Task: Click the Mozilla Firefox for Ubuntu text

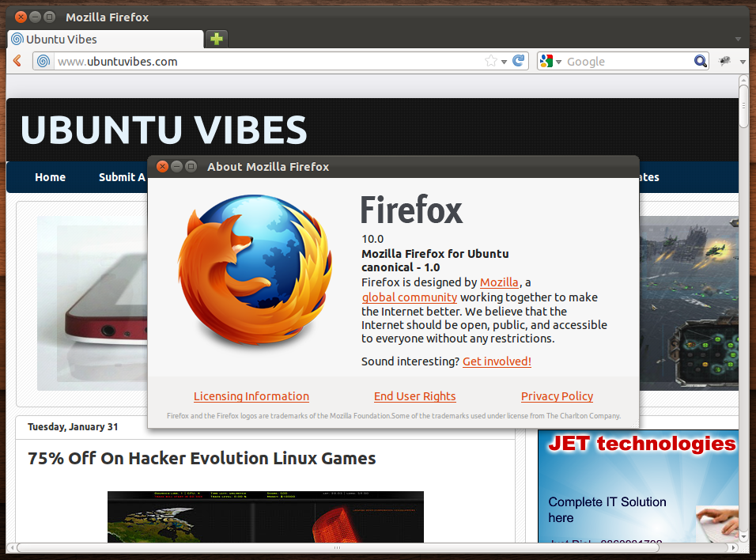Action: click(435, 254)
